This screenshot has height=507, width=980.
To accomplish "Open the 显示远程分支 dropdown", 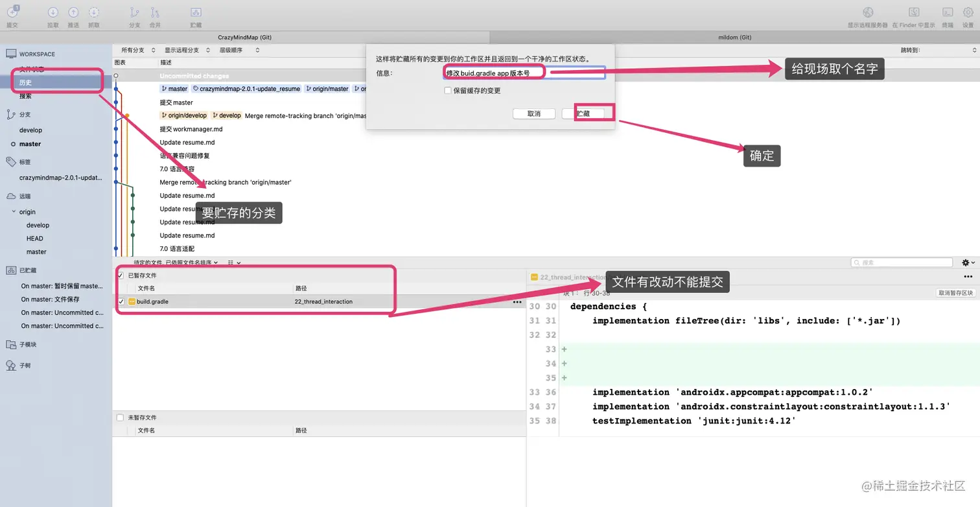I will pyautogui.click(x=187, y=50).
